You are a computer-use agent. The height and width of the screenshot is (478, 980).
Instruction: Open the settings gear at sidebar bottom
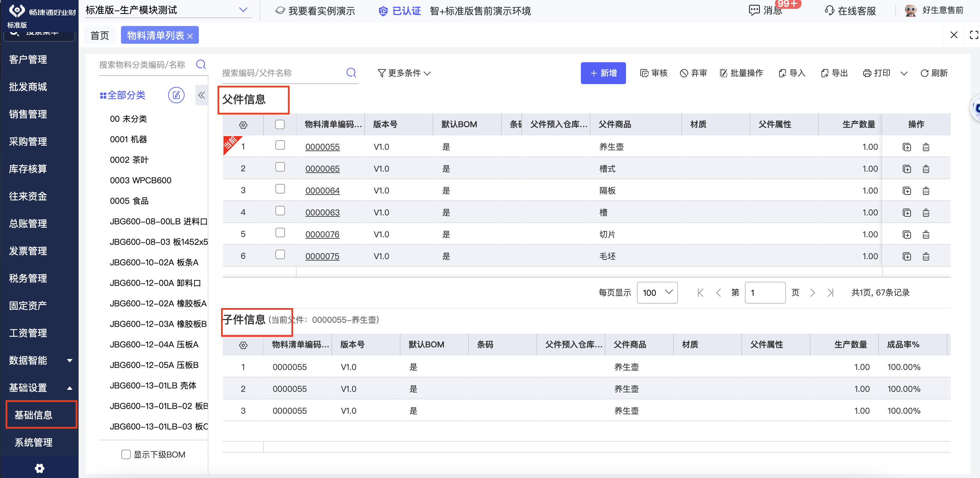coord(40,468)
